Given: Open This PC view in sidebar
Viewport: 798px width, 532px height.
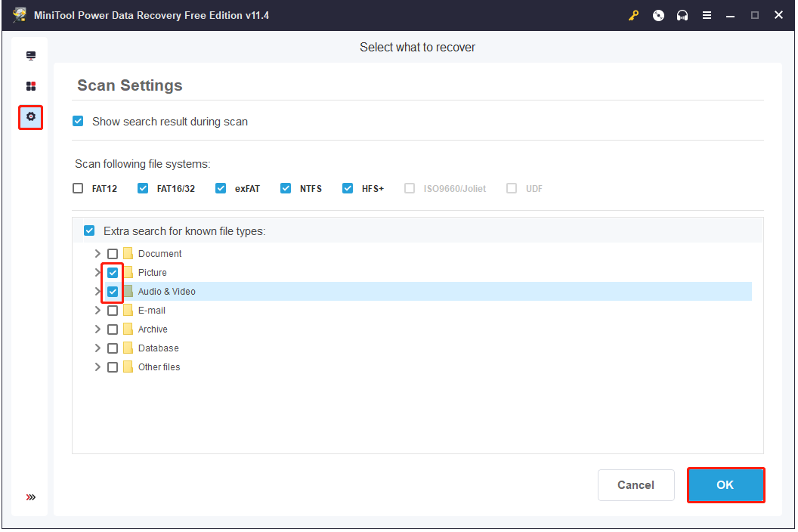Looking at the screenshot, I should pos(31,55).
